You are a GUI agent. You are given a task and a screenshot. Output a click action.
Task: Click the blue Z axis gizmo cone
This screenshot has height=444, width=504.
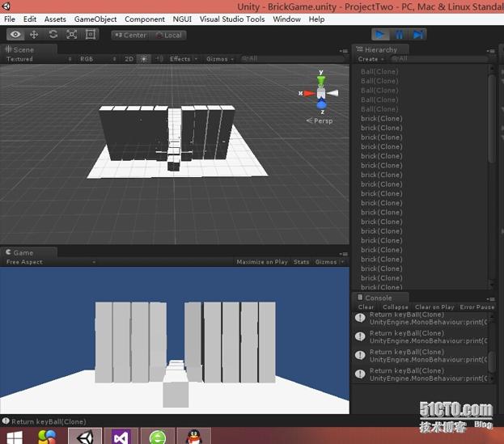click(321, 104)
